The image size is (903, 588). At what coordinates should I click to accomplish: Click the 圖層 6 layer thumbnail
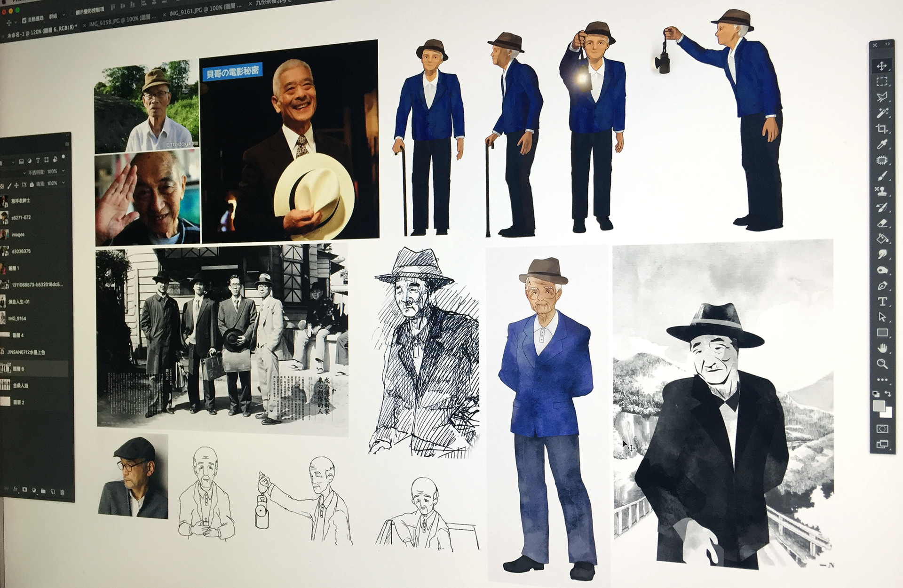(5, 369)
